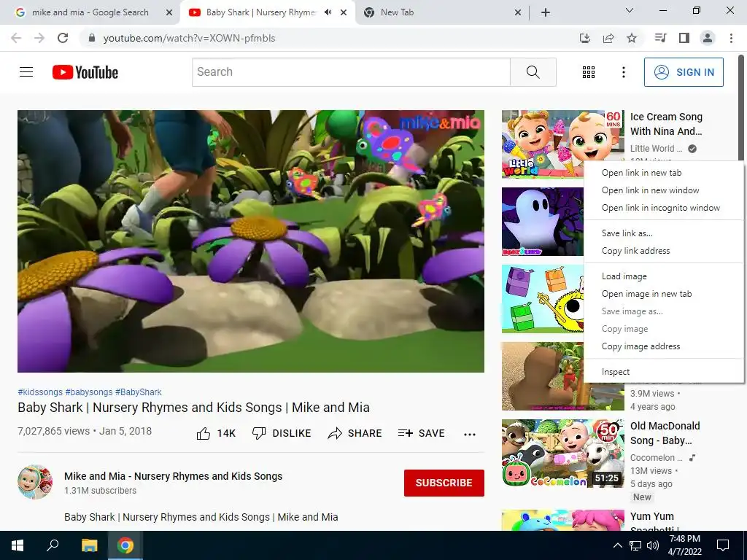Save video to a playlist
The image size is (747, 560).
tap(421, 433)
